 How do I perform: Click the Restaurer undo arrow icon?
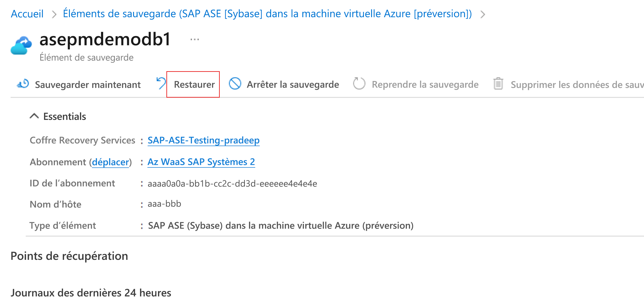161,83
